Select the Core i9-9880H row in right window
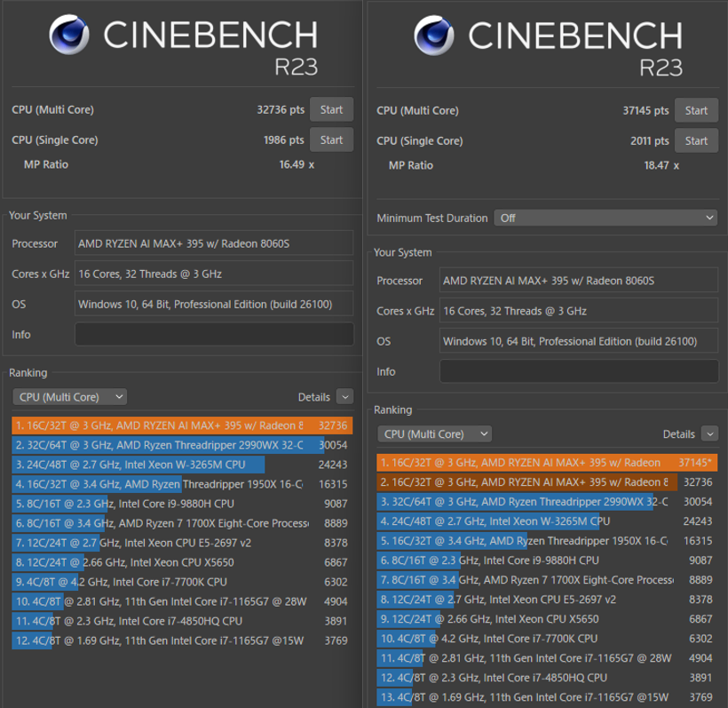728x708 pixels. (547, 561)
